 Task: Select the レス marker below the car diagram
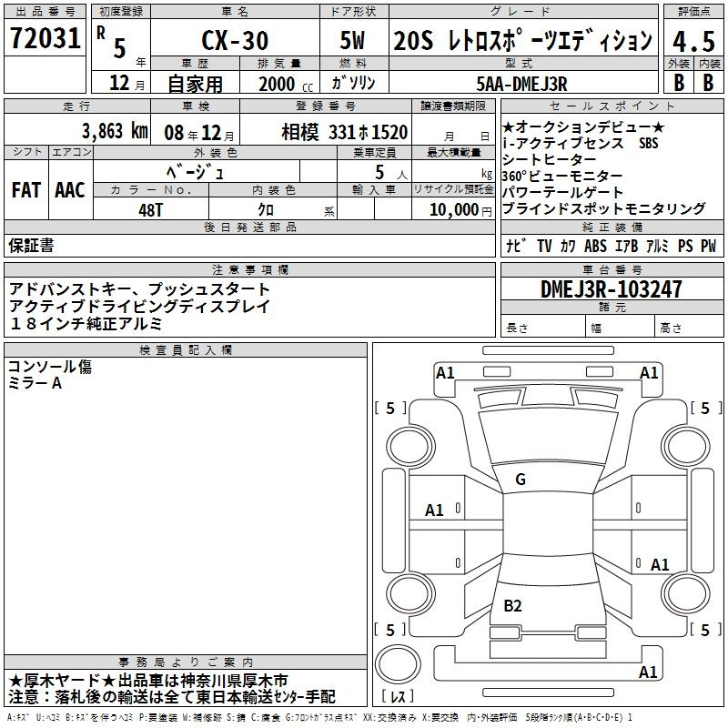pos(399,697)
